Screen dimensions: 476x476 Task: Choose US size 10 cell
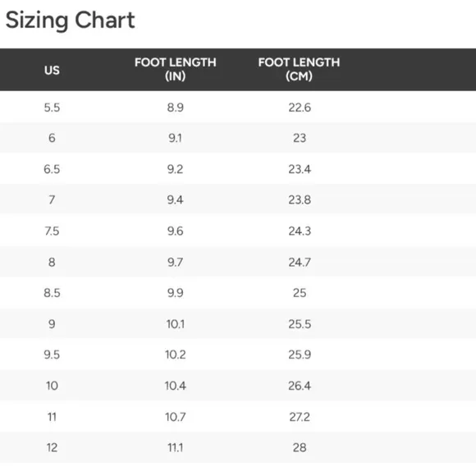point(52,386)
